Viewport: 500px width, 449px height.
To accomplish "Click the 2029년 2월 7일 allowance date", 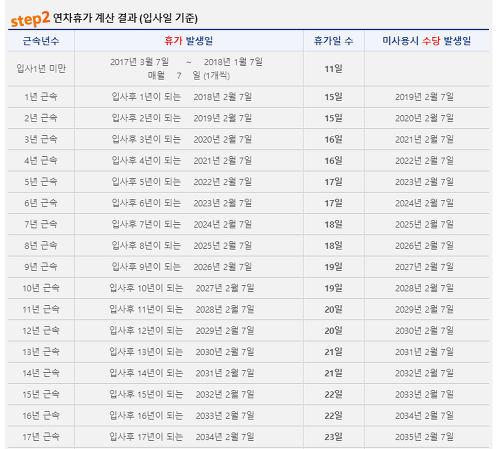I will pyautogui.click(x=424, y=309).
